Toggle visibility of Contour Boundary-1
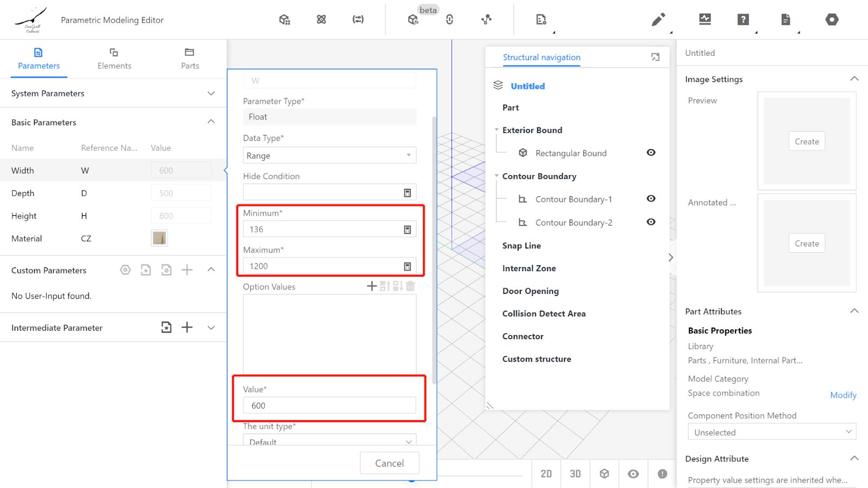Screen dimensions: 868x488 point(651,199)
